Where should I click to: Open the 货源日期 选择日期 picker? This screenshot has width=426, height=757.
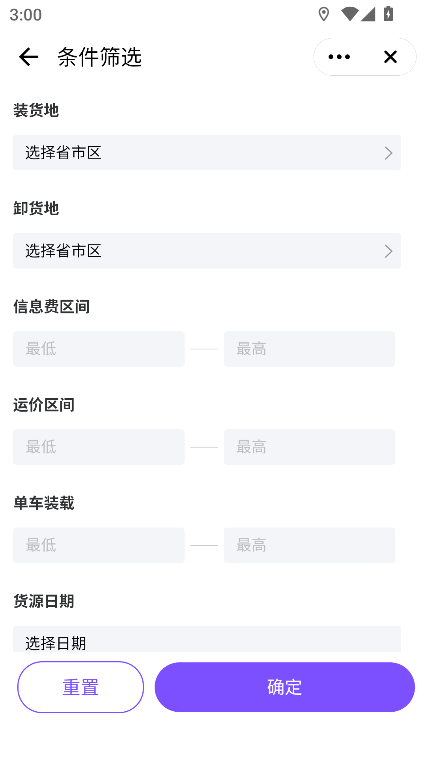[207, 639]
